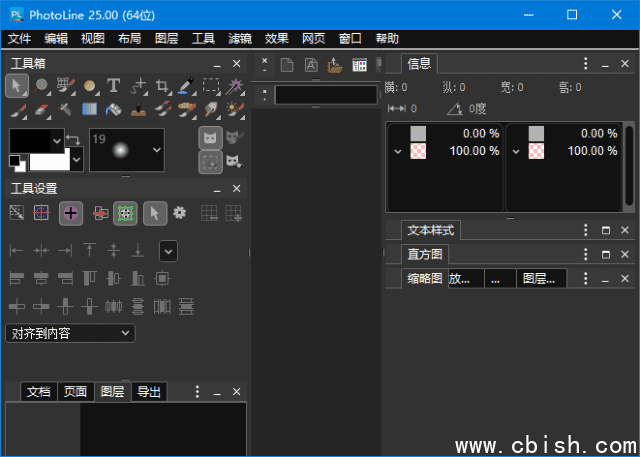Viewport: 640px width, 457px height.
Task: Swap foreground and background colors arrows
Action: [73, 140]
